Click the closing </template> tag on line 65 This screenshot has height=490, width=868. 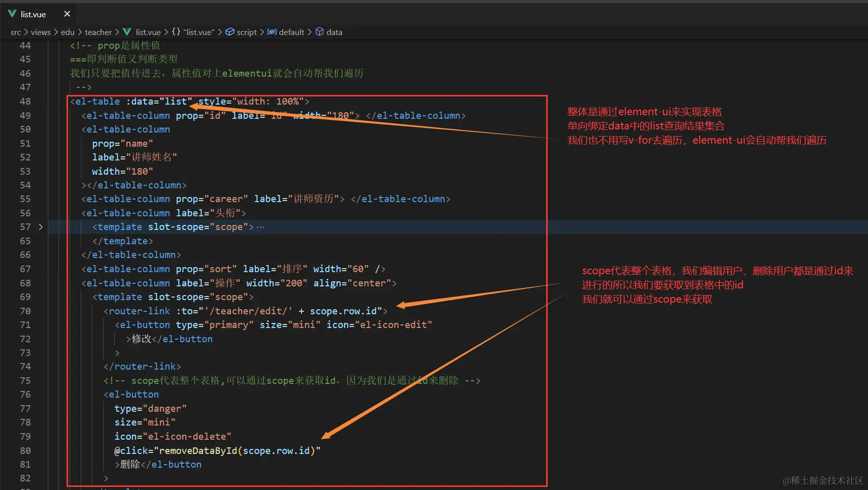pyautogui.click(x=123, y=241)
